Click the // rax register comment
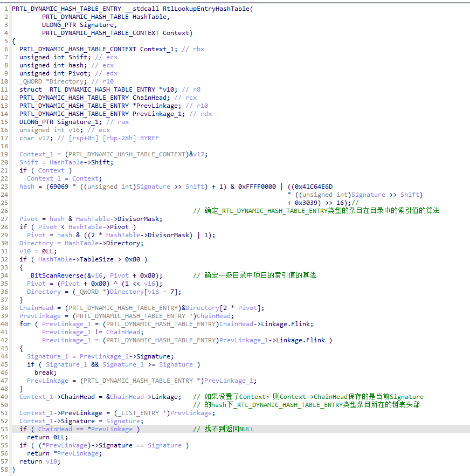The image size is (470, 476). [x=118, y=122]
